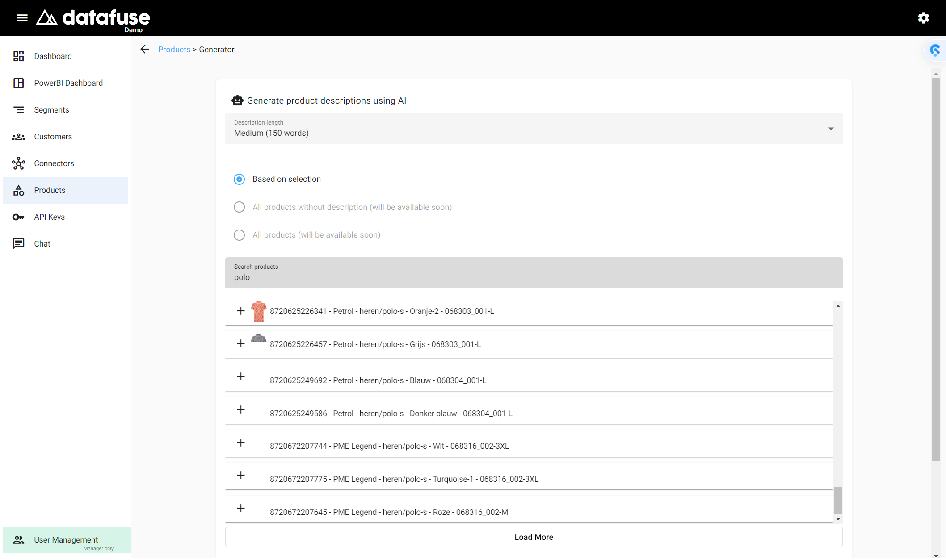Viewport: 946px width, 560px height.
Task: Open Chat from sidebar
Action: coord(65,244)
